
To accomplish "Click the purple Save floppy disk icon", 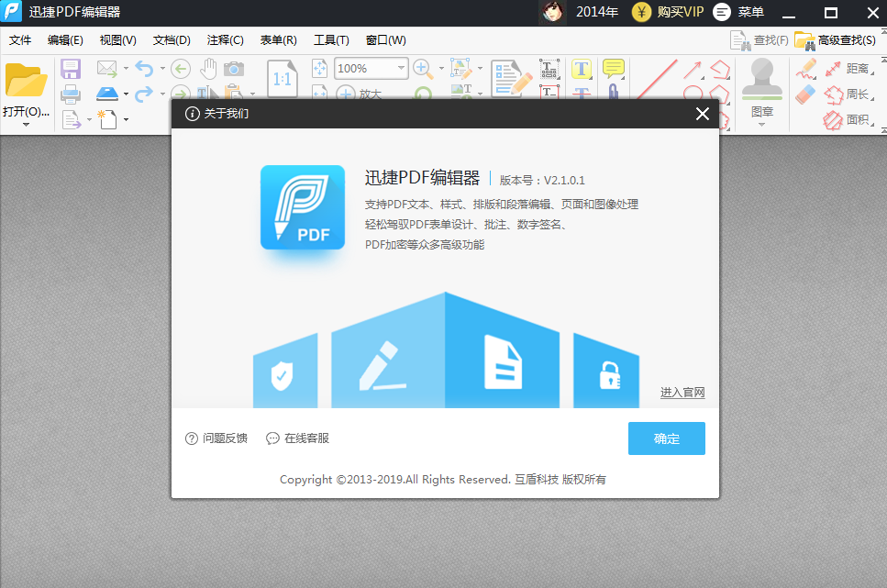I will pos(71,69).
